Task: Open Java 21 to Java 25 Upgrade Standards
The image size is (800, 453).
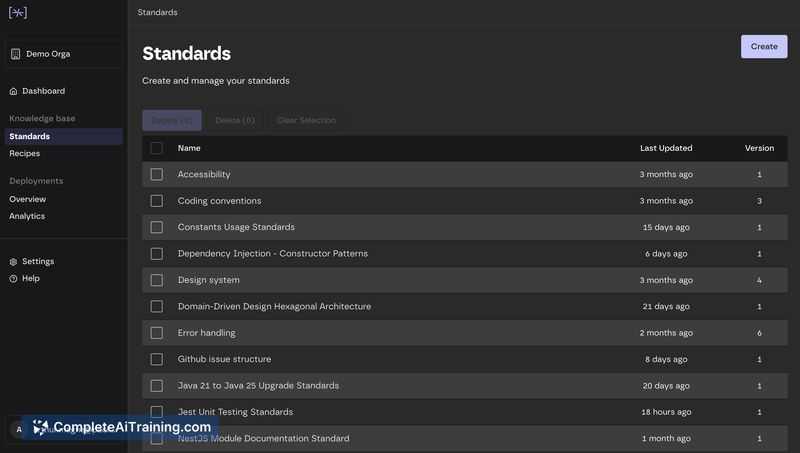Action: click(258, 386)
